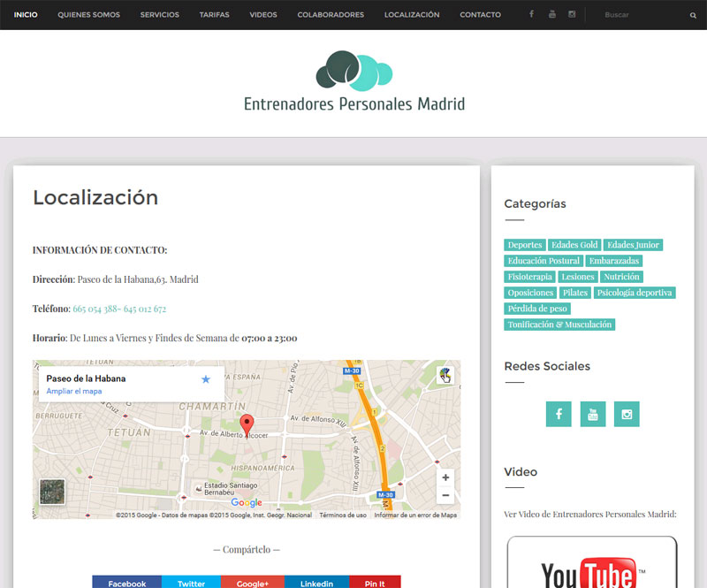707x588 pixels.
Task: Select the Pilates category tag
Action: (x=574, y=293)
